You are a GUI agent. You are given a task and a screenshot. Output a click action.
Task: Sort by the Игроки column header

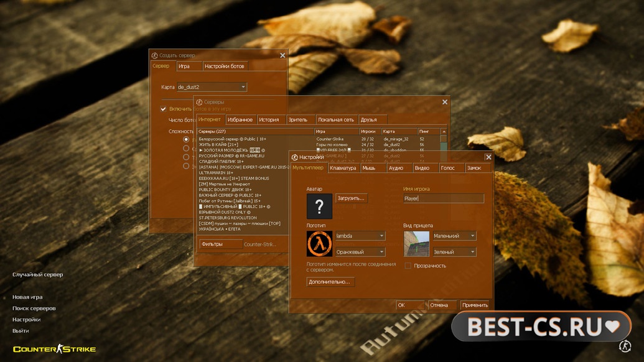[x=370, y=131]
